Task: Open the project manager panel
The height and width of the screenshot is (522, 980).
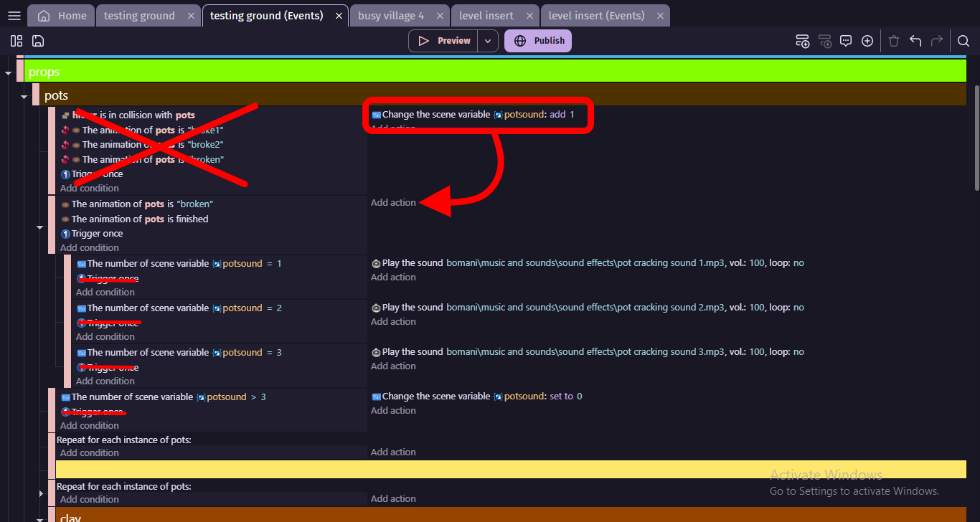Action: 16,41
